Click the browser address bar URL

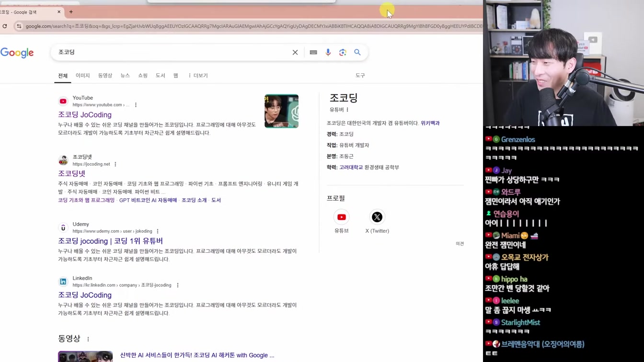coord(254,26)
